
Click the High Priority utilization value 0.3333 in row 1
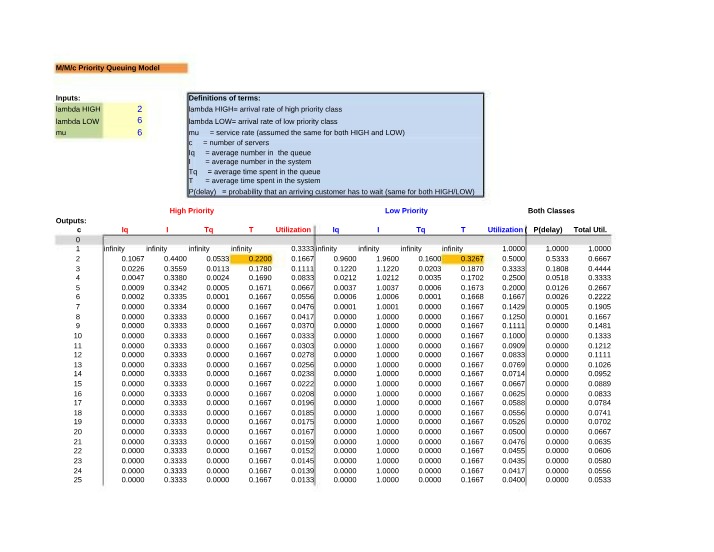coord(302,249)
